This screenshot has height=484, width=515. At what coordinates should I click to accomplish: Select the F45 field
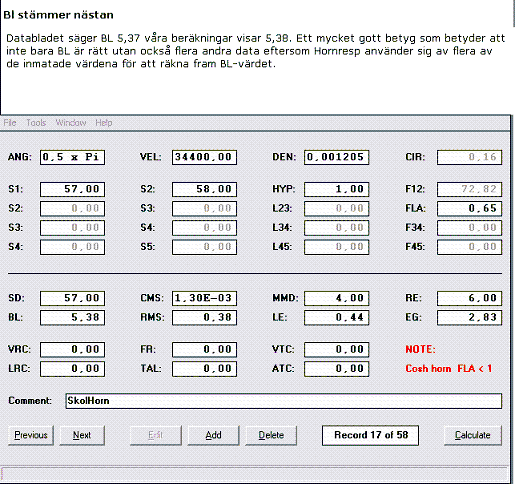(469, 247)
